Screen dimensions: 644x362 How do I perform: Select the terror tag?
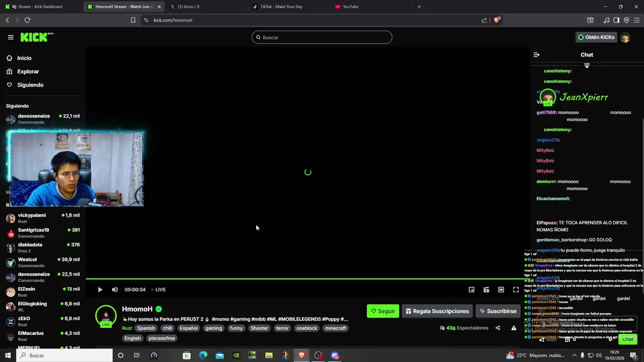[x=282, y=328]
